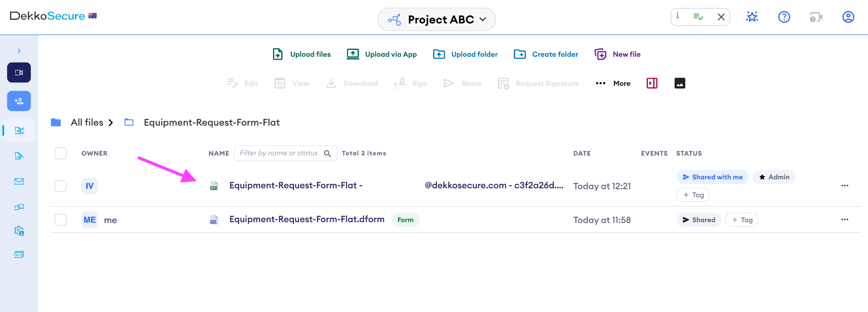This screenshot has width=868, height=312.
Task: Click the Shared status chip
Action: pyautogui.click(x=699, y=220)
